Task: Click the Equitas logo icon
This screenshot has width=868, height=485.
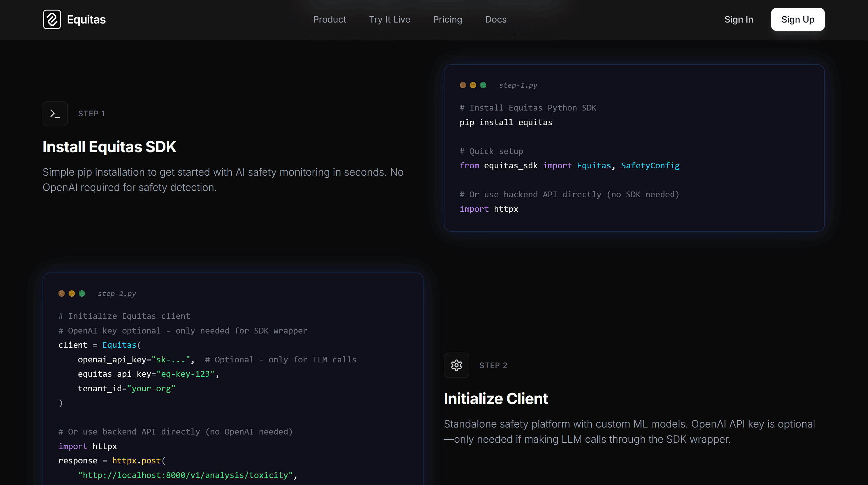Action: coord(52,20)
